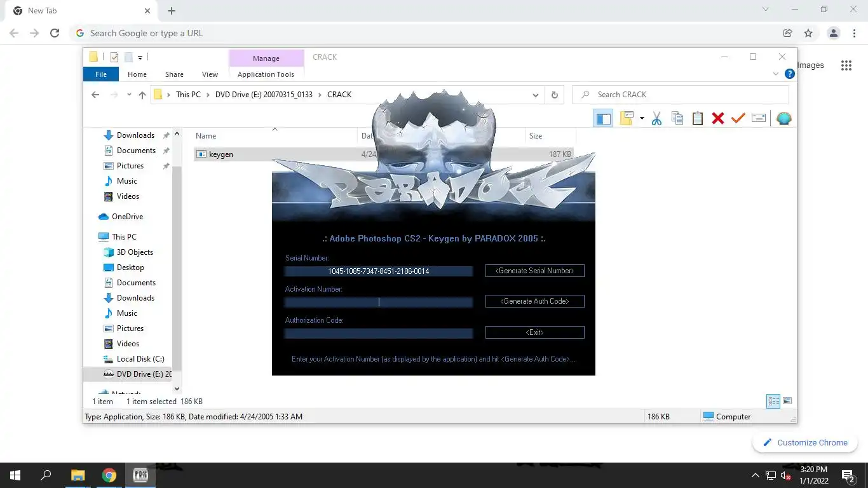Go up one folder level in Explorer
The height and width of the screenshot is (488, 868).
tap(142, 95)
